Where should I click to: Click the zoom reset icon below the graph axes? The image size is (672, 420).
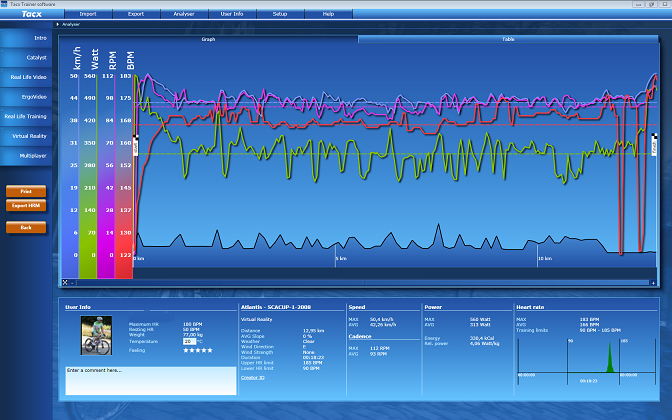coord(65,283)
